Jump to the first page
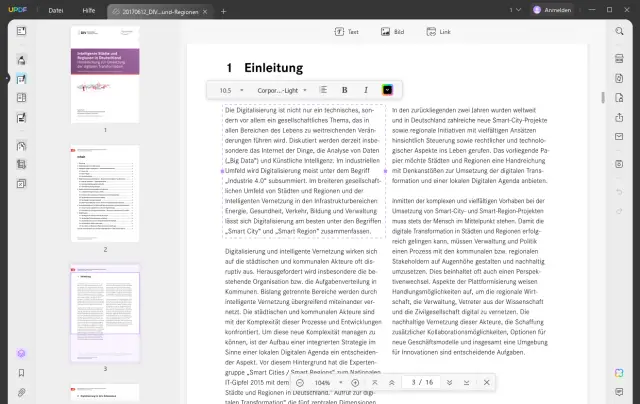 375,383
